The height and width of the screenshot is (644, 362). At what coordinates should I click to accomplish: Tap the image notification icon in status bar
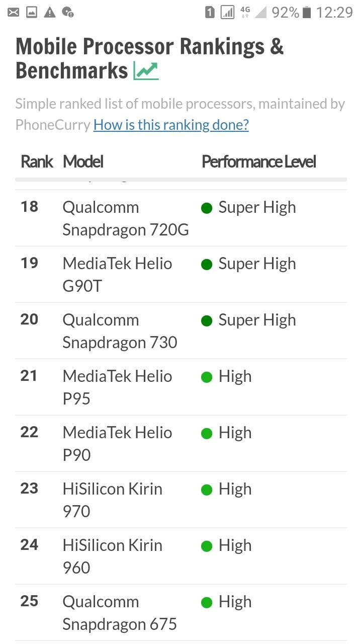[x=32, y=12]
